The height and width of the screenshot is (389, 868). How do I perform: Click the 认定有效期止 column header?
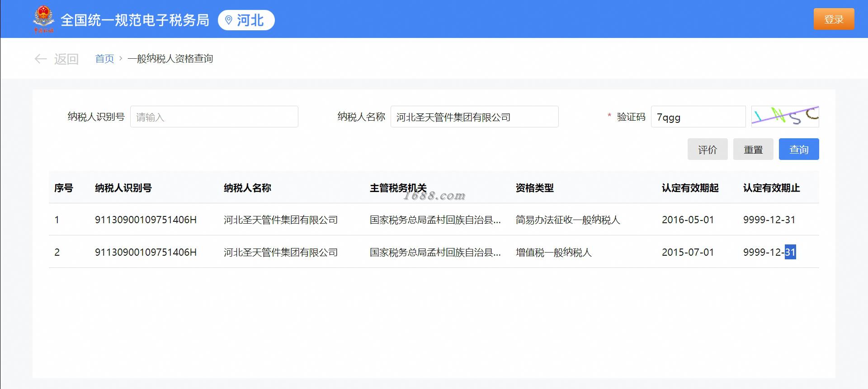coord(771,188)
